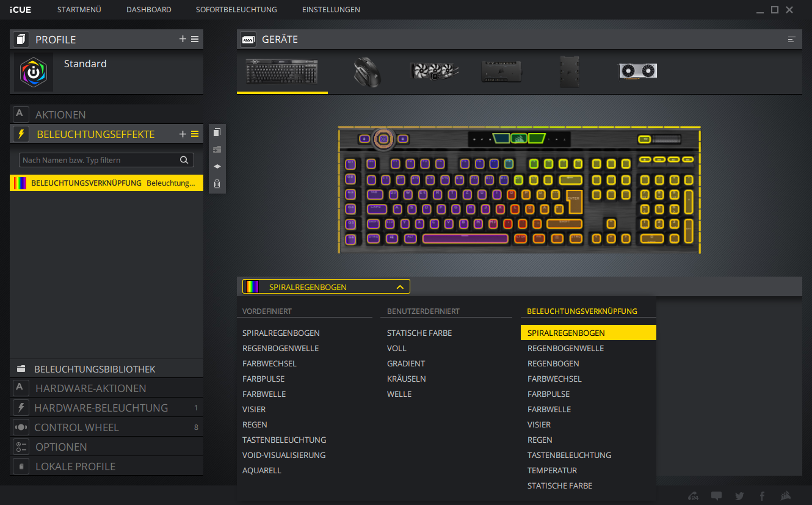Image resolution: width=812 pixels, height=505 pixels.
Task: Click the copy icon beside lighting effects list
Action: tap(217, 133)
